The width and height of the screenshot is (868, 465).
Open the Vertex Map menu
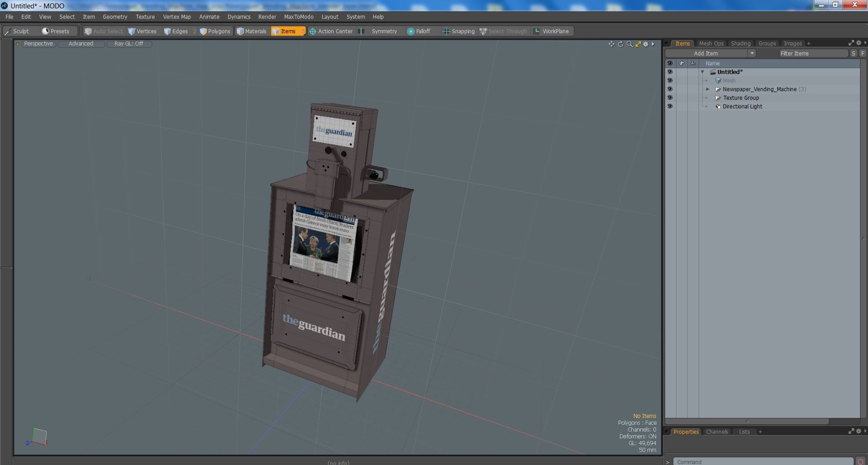pos(177,17)
